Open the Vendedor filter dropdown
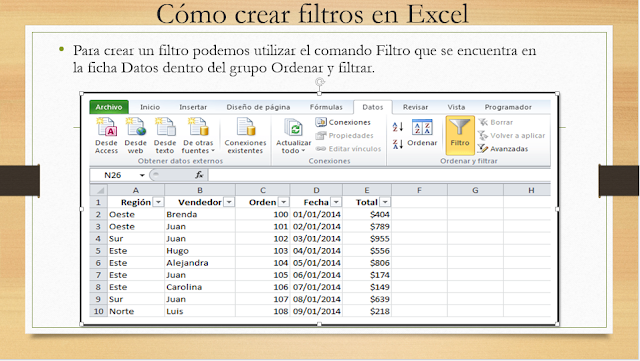The width and height of the screenshot is (640, 361). (x=229, y=202)
